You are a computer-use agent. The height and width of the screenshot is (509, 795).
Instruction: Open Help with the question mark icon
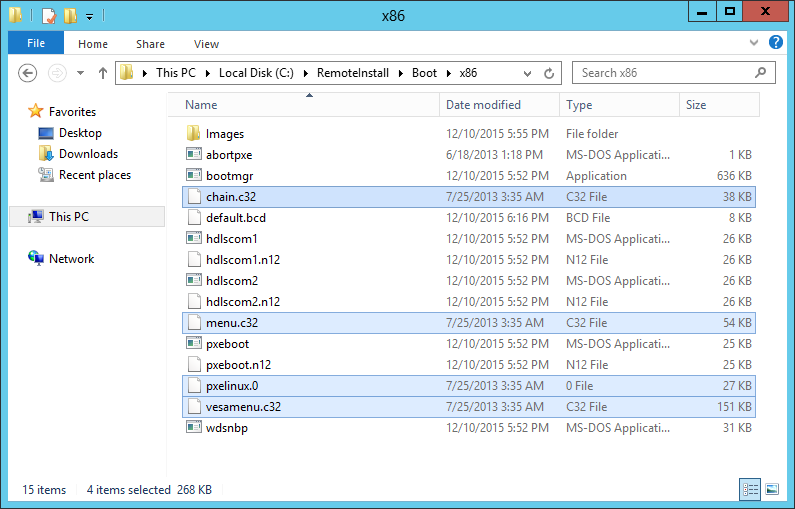(776, 42)
